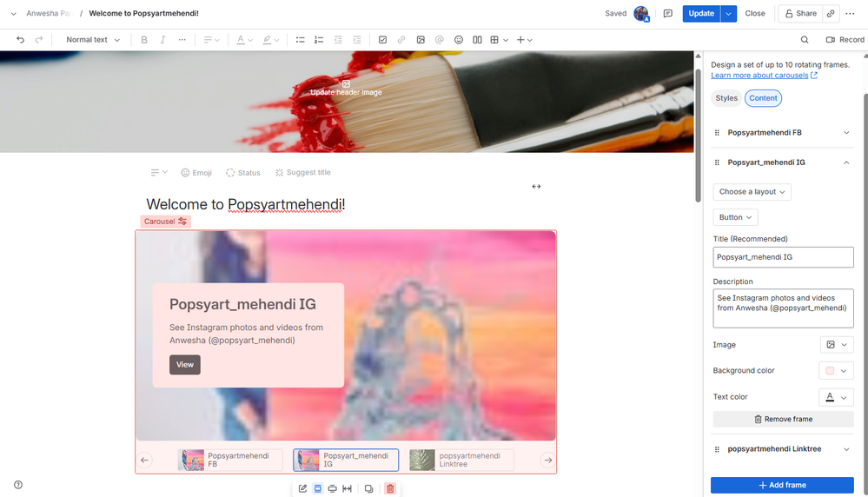Image resolution: width=868 pixels, height=497 pixels.
Task: Open the comments panel icon
Action: point(668,13)
